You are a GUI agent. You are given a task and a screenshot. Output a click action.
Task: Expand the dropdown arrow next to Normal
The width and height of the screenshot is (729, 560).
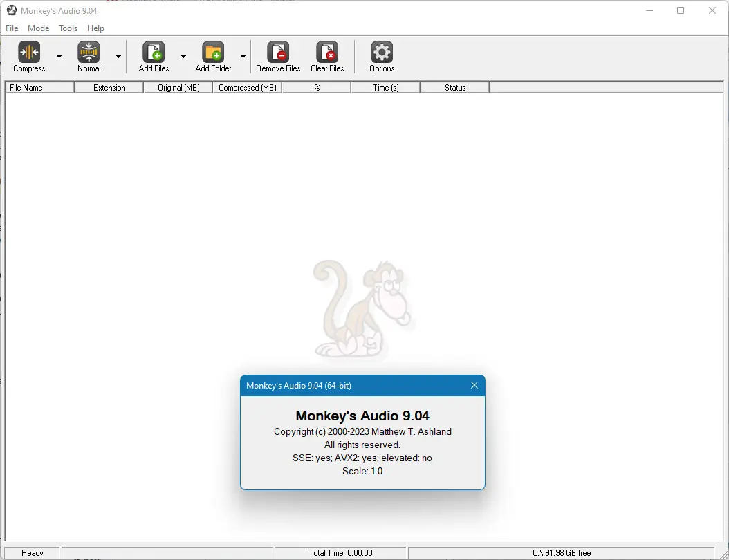click(x=118, y=57)
